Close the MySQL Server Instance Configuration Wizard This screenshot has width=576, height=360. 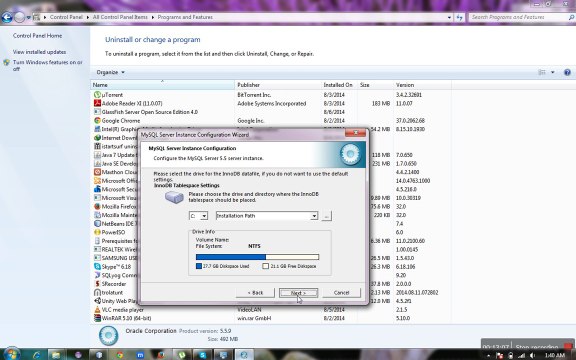355,133
